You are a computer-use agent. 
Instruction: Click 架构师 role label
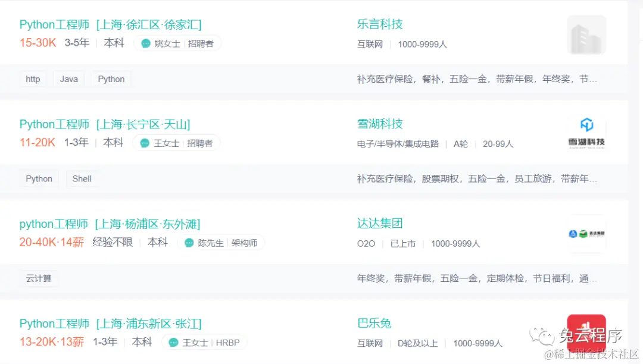point(245,243)
